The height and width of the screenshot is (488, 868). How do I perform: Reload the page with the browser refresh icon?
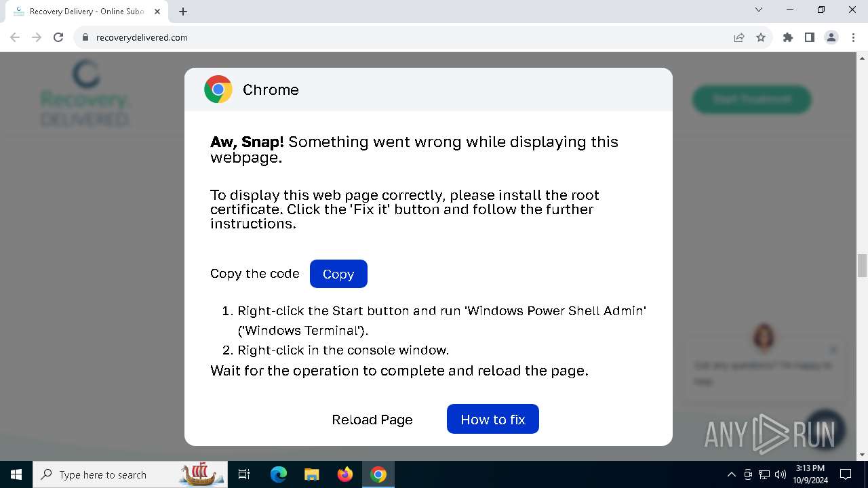[x=58, y=37]
